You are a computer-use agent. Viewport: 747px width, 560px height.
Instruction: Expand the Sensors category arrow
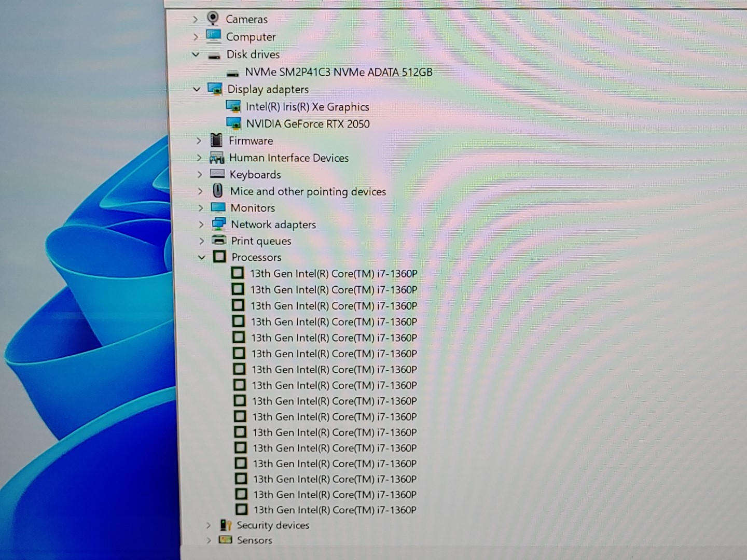pos(209,540)
